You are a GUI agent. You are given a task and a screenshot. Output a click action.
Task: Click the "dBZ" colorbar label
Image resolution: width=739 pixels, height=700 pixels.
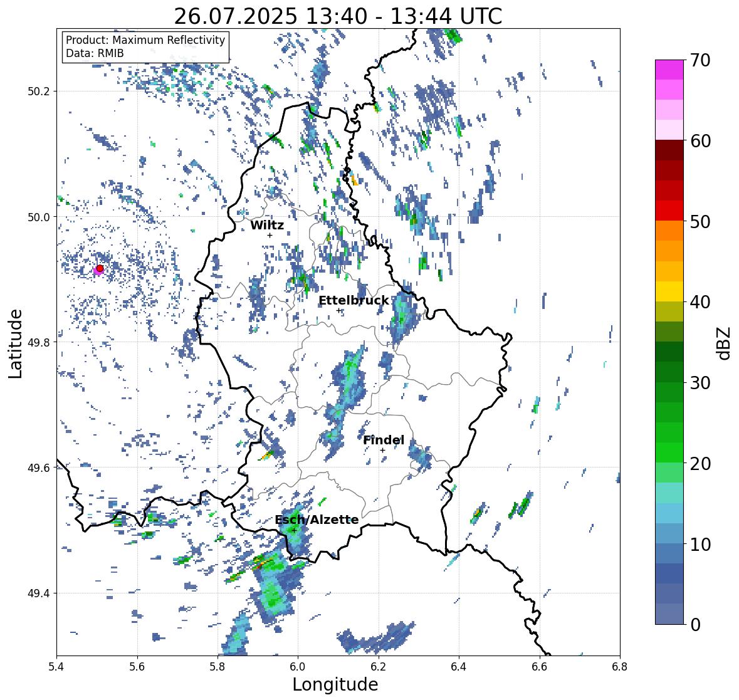coord(725,343)
